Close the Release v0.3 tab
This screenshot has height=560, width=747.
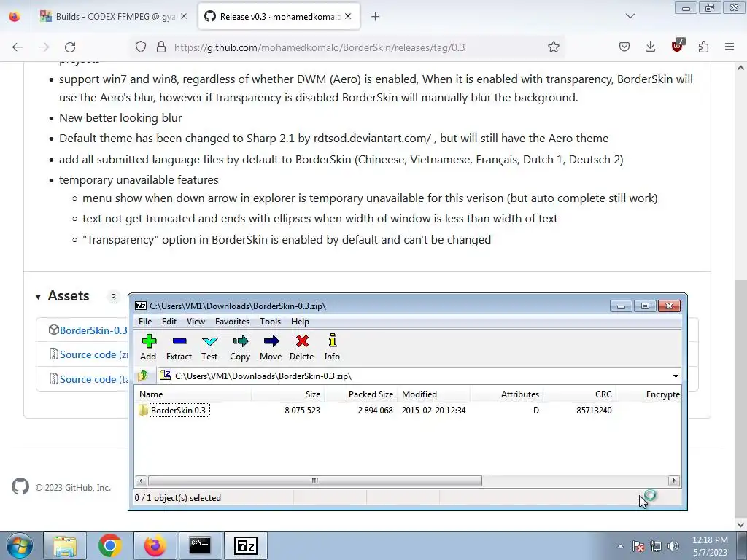point(348,16)
